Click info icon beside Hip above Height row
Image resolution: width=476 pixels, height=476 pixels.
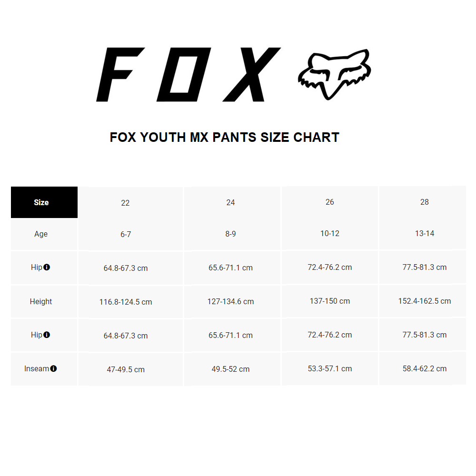click(x=47, y=268)
